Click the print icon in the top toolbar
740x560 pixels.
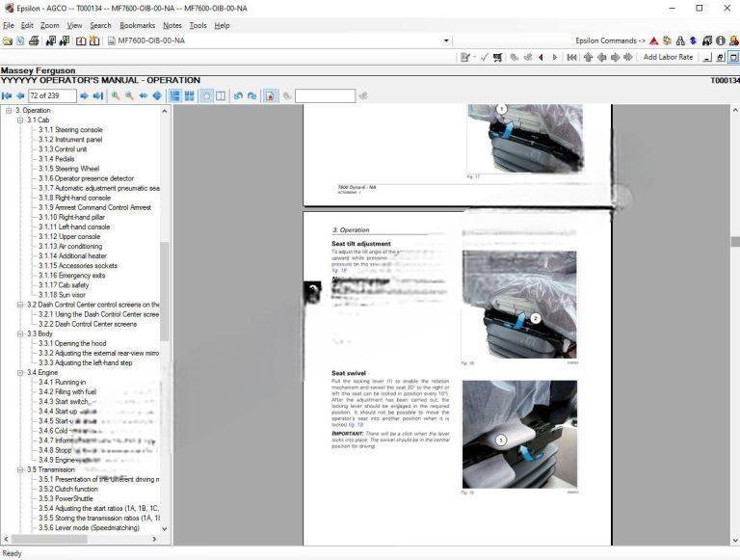point(34,41)
